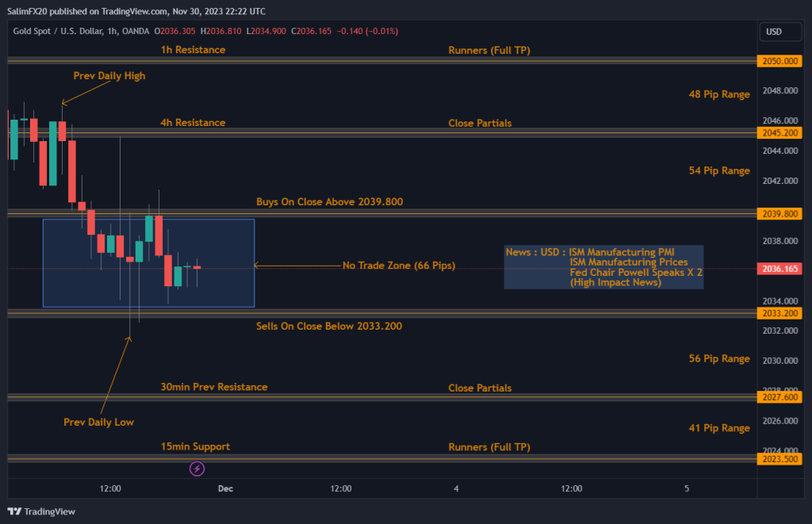The height and width of the screenshot is (524, 812).
Task: Click the 2027.600 price level label
Action: point(779,397)
